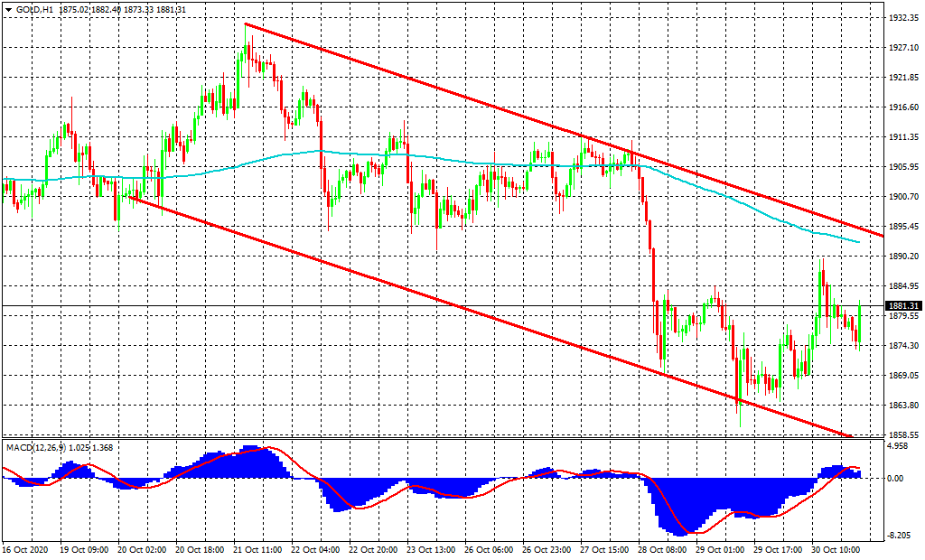Click the triangle arrow beside GOLD,H1
925x560 pixels.
pyautogui.click(x=8, y=8)
